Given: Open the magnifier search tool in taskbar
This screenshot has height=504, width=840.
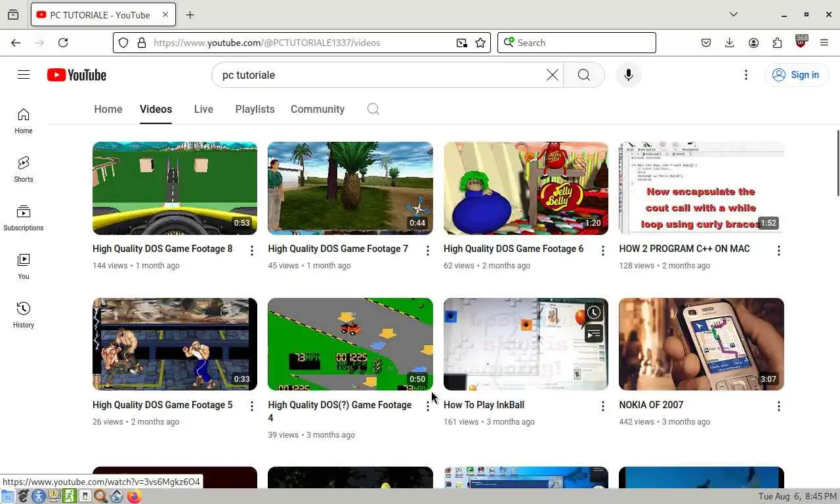Looking at the screenshot, I should pos(100,497).
